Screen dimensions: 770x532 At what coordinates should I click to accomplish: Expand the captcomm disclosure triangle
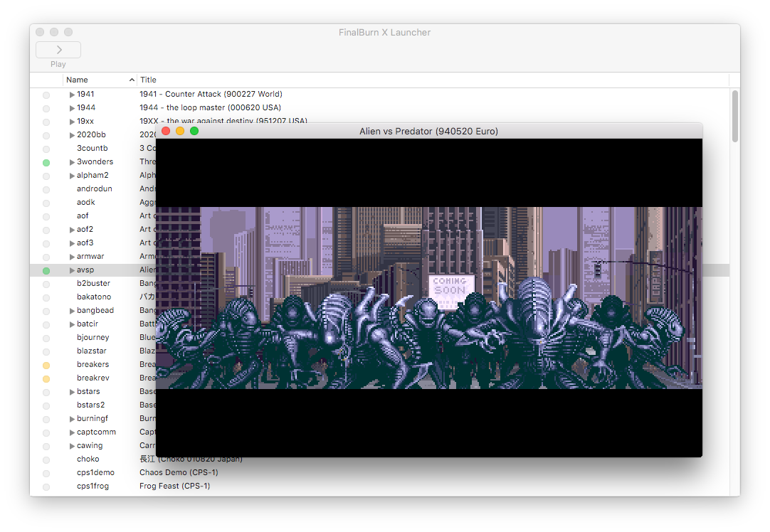pos(71,432)
